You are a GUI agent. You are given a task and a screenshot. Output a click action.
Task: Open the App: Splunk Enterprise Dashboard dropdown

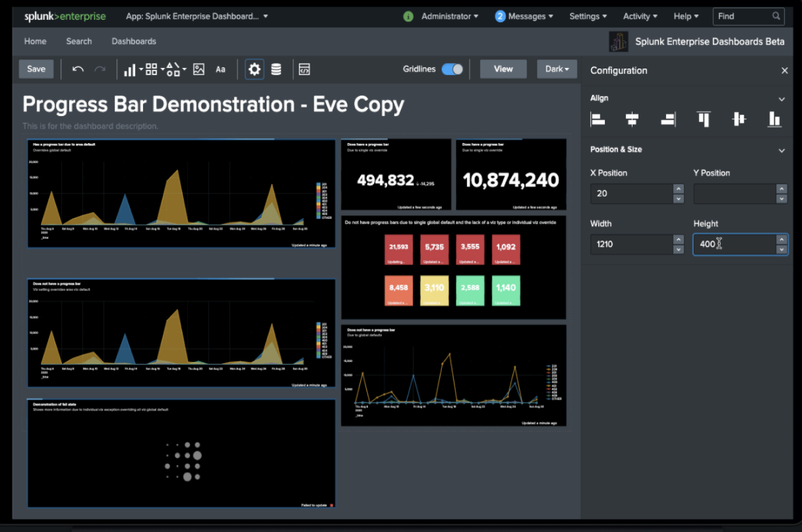(197, 16)
